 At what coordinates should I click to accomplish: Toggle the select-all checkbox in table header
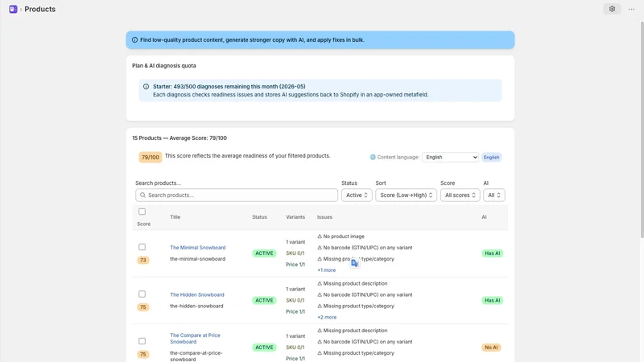tap(142, 212)
